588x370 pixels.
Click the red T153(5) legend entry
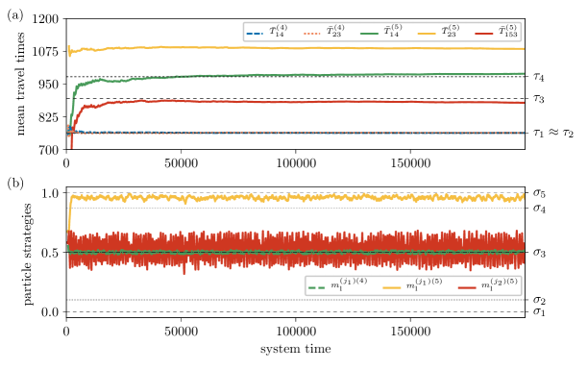(497, 32)
